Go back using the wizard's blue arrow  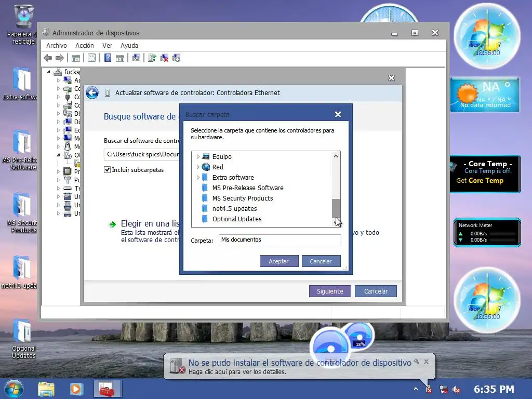[x=92, y=92]
